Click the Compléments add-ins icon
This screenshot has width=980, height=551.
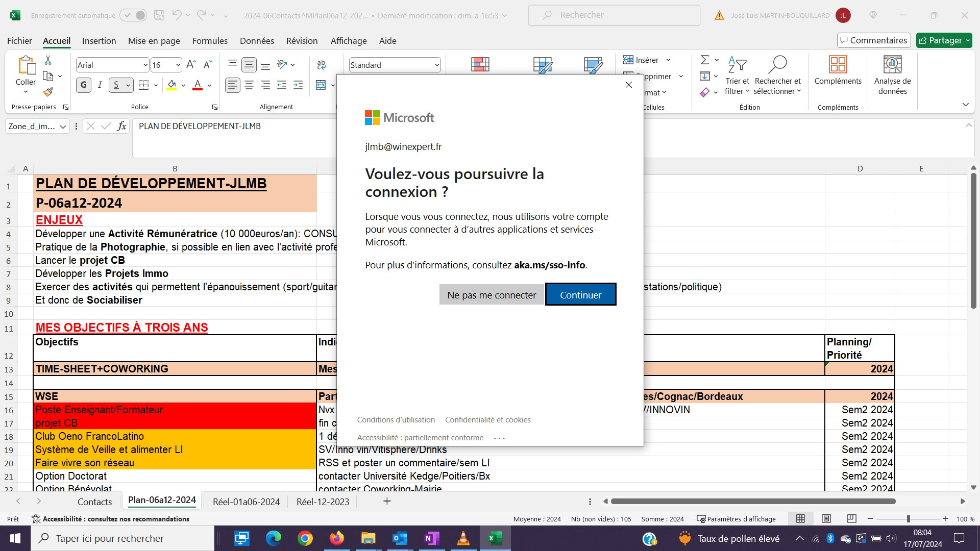coord(838,65)
